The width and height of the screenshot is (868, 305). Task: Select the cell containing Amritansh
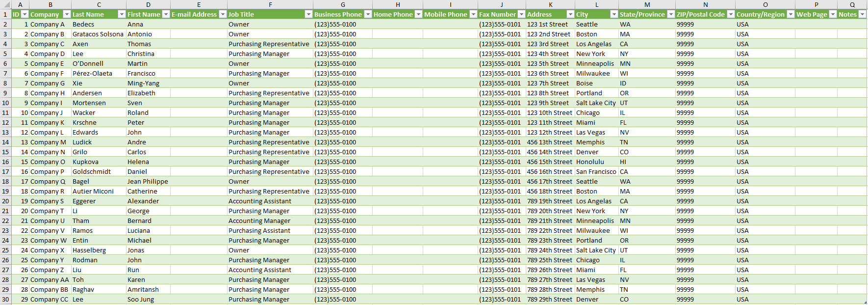pyautogui.click(x=148, y=289)
